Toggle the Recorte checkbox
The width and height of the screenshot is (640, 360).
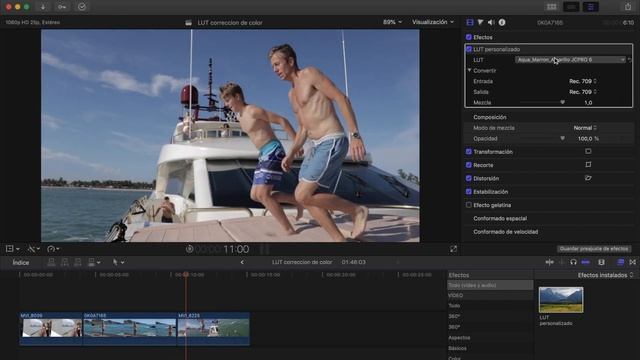469,165
